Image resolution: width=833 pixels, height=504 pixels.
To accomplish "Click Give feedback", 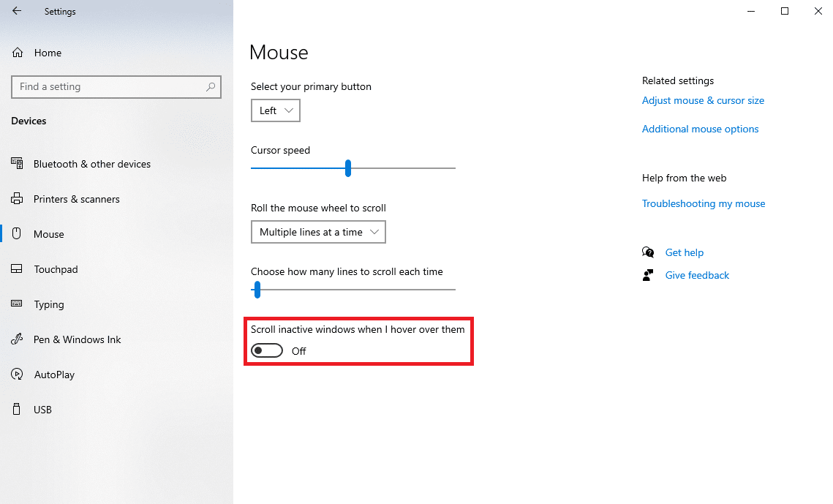I will pyautogui.click(x=696, y=275).
